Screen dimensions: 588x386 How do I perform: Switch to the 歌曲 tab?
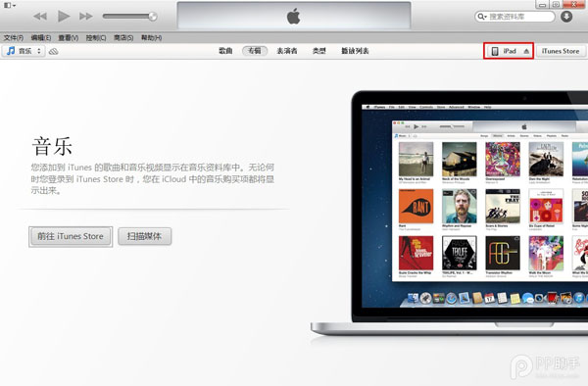[225, 51]
